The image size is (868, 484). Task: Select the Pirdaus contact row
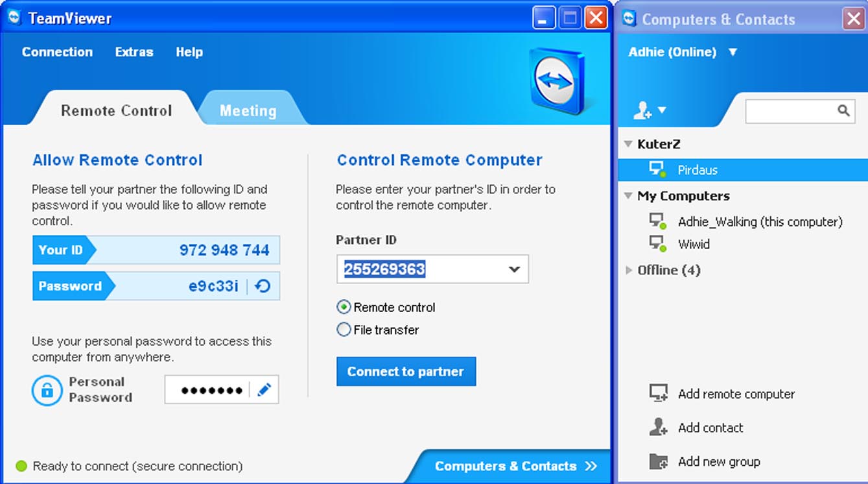[x=743, y=170]
